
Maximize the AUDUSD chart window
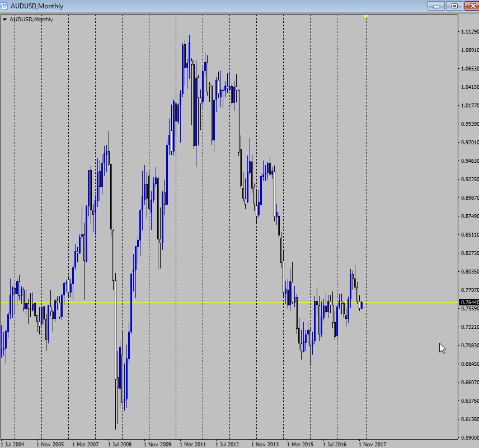tap(454, 6)
